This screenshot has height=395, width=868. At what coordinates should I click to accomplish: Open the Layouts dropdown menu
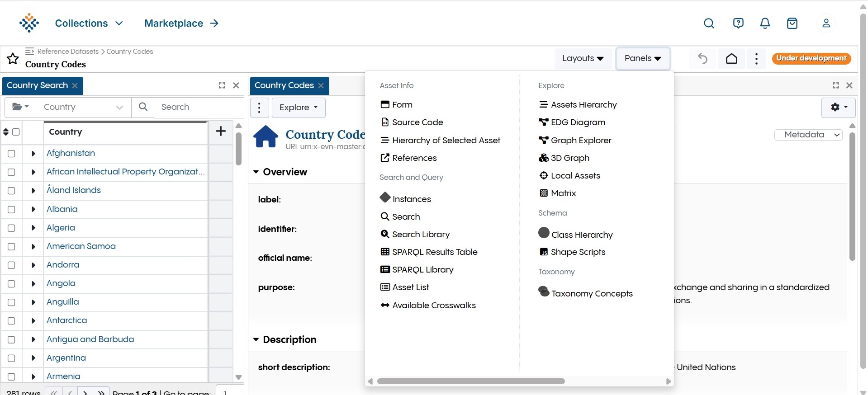click(x=583, y=58)
